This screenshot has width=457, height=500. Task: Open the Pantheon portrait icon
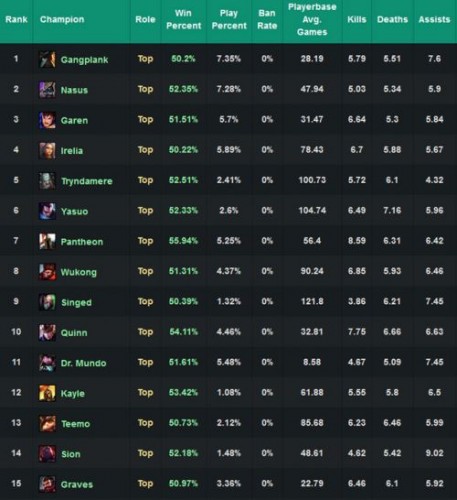click(x=47, y=241)
